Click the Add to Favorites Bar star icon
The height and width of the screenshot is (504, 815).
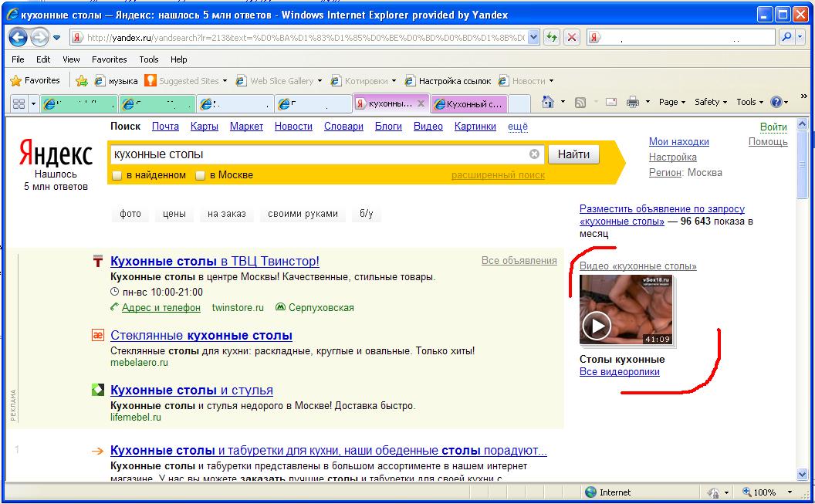tap(82, 81)
